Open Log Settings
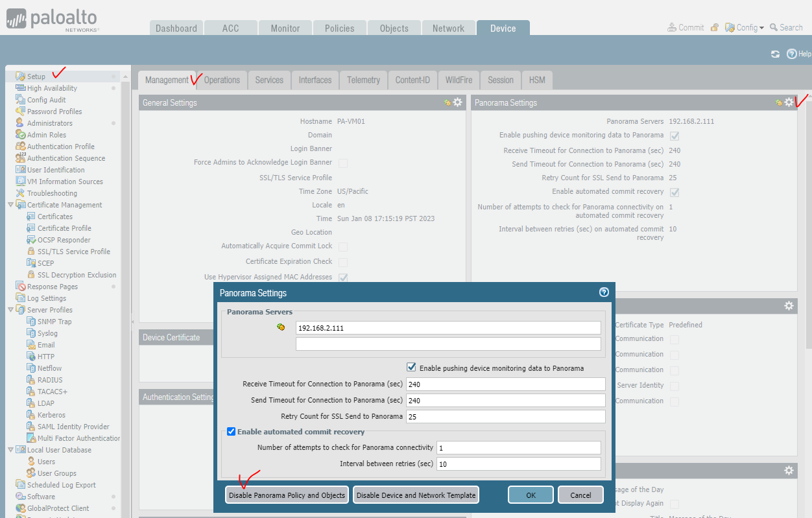This screenshot has height=518, width=812. (x=46, y=298)
